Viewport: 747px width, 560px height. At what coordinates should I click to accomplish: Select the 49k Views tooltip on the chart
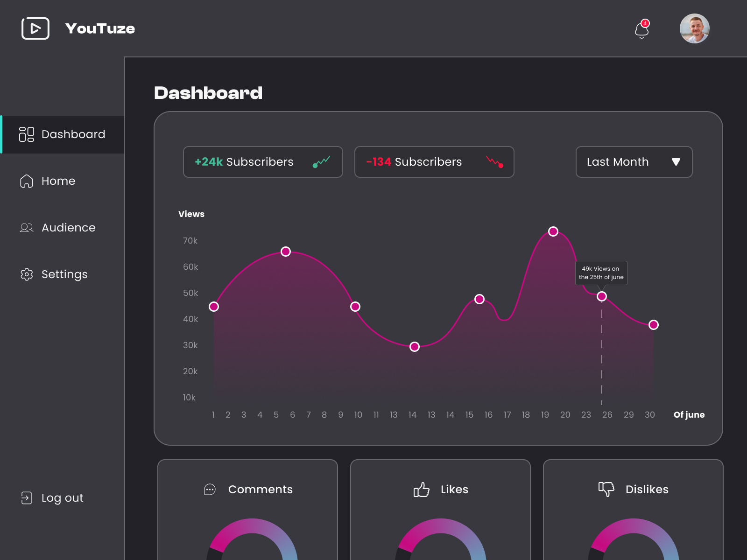point(601,273)
